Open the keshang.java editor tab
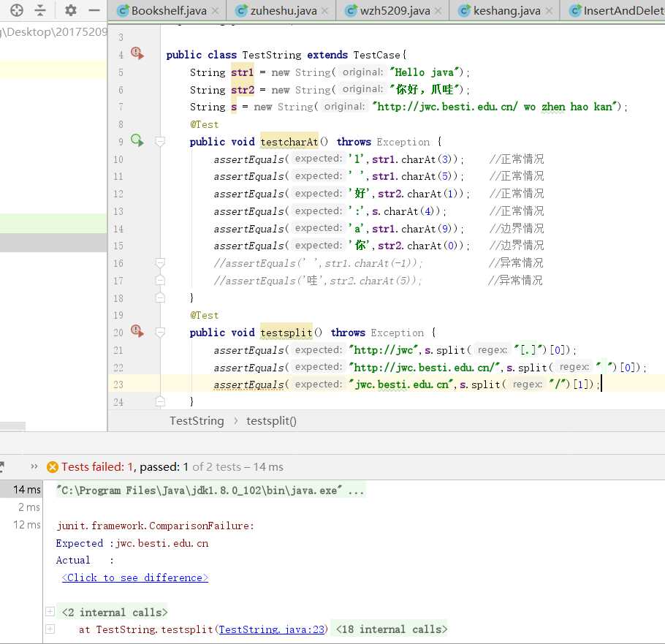This screenshot has width=665, height=644. (x=507, y=11)
